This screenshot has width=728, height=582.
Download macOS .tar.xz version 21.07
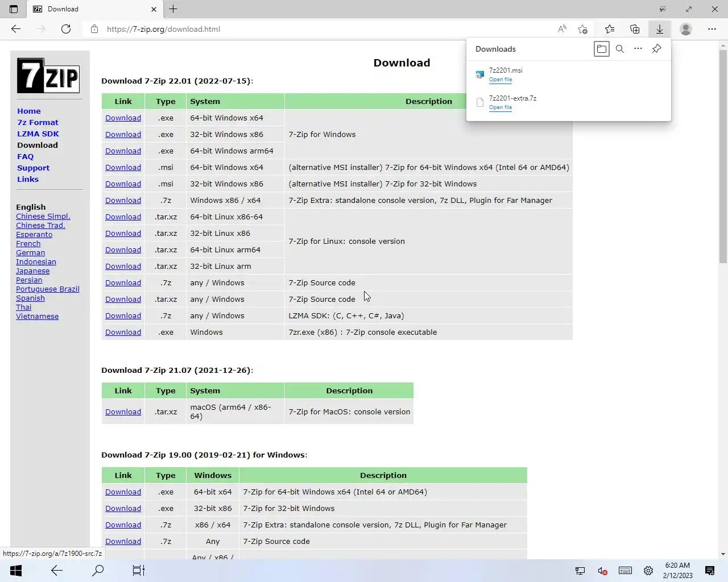[123, 411]
